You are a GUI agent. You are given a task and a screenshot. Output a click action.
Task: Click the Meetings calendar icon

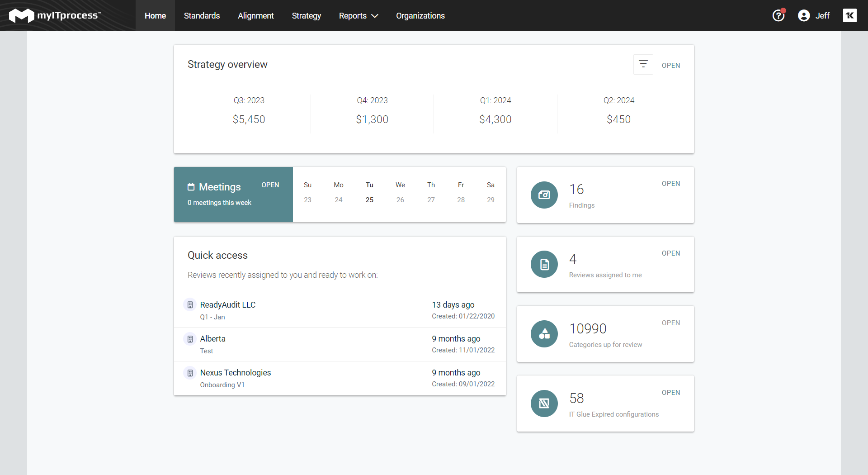(x=191, y=186)
